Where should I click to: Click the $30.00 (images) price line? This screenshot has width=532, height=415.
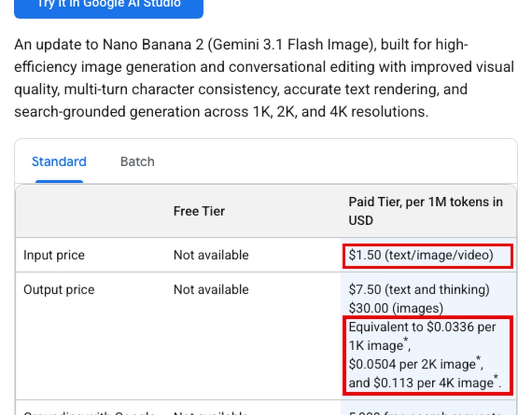(x=396, y=308)
